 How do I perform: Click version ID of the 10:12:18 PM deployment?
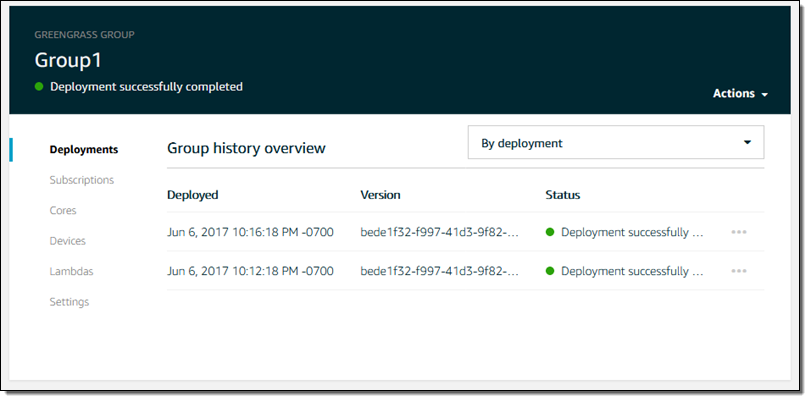click(439, 271)
